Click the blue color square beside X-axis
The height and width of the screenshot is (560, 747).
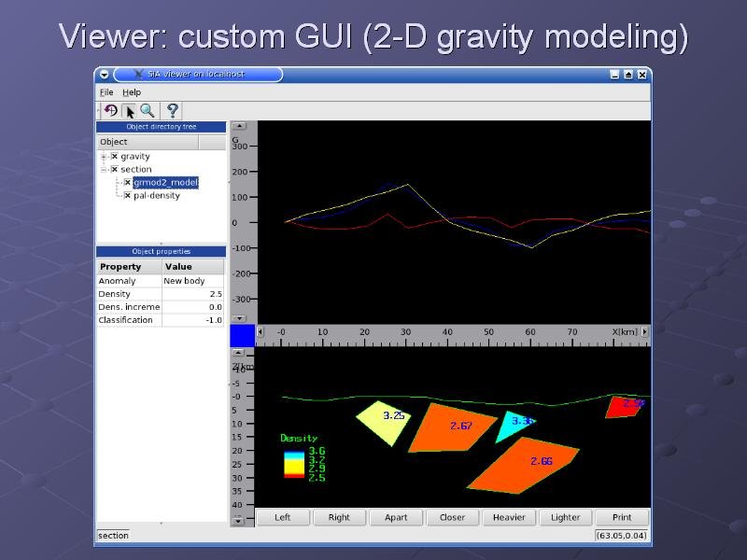click(x=242, y=335)
